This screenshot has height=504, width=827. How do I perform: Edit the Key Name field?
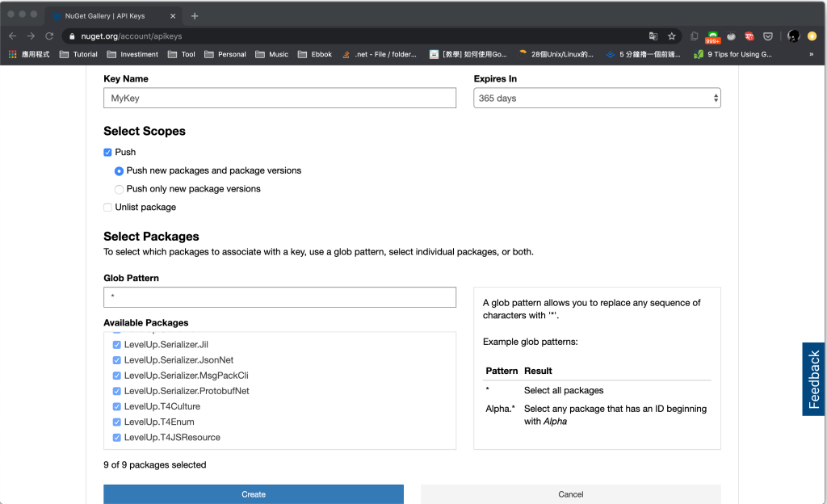(x=279, y=98)
